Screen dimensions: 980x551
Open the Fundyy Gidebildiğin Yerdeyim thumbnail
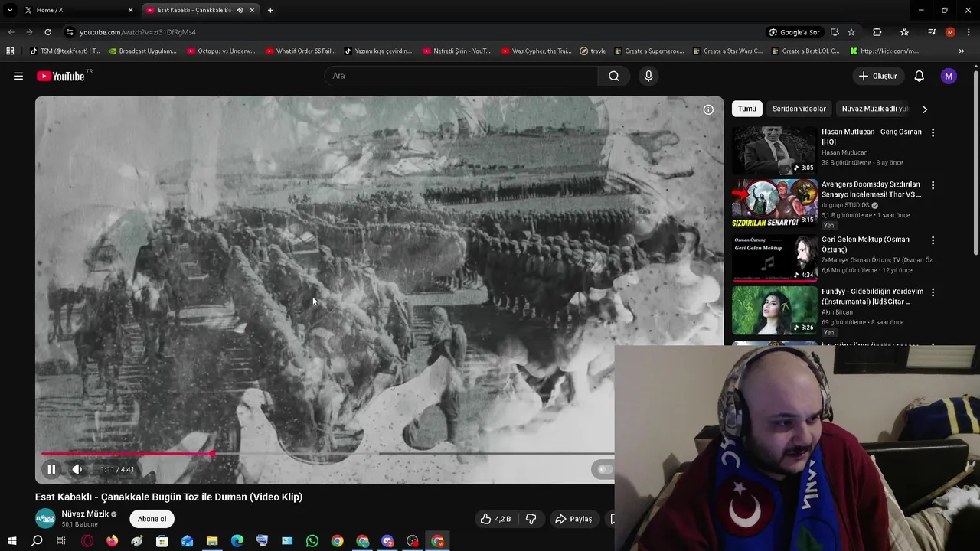774,310
